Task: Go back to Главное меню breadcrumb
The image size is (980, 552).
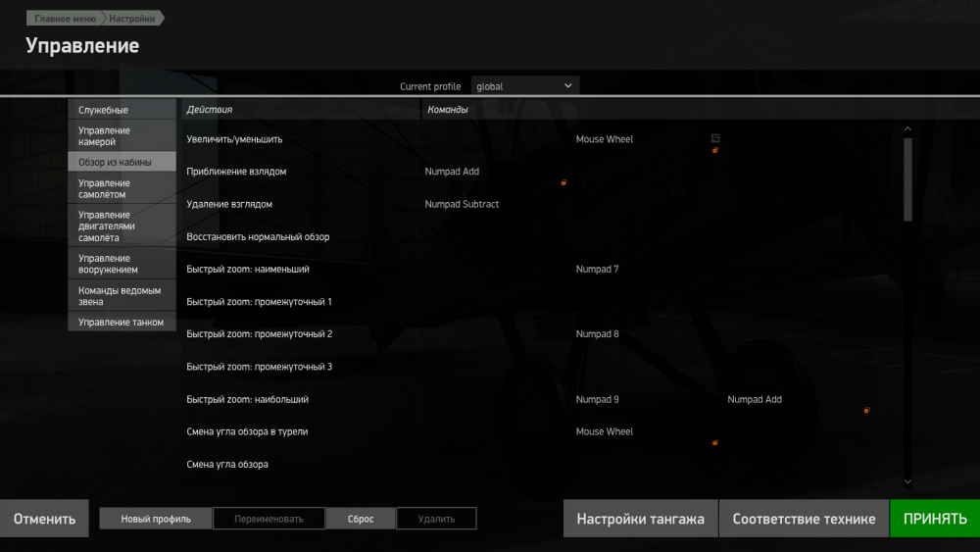Action: tap(65, 18)
